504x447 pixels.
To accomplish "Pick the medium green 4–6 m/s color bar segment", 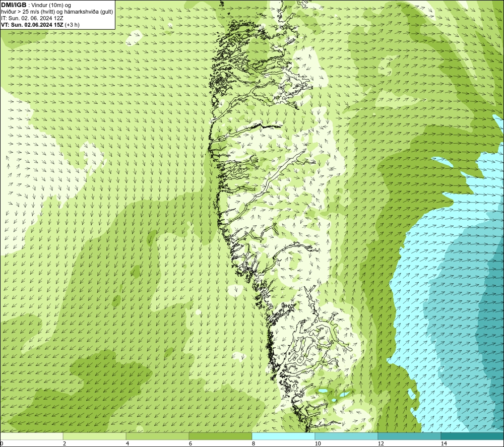I will click(157, 436).
